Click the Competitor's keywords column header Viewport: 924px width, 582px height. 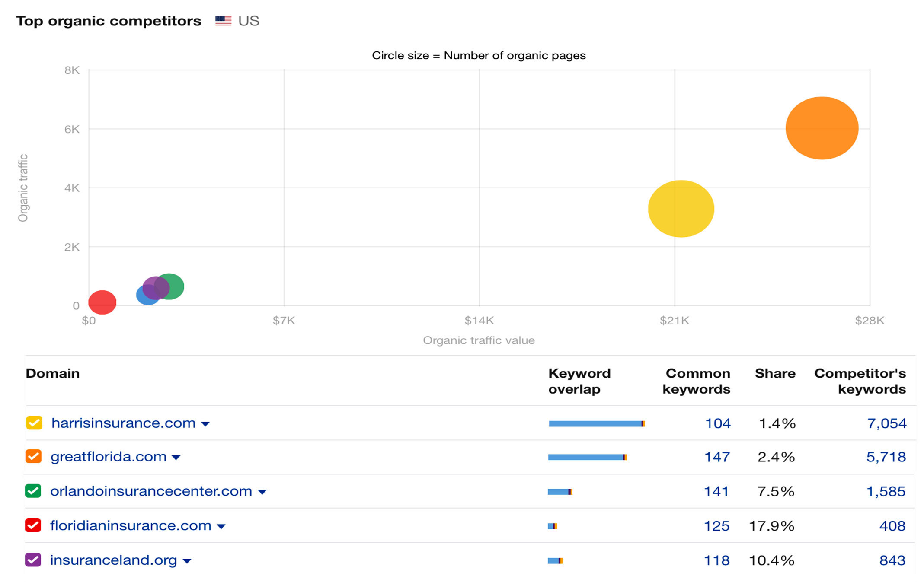[860, 381]
